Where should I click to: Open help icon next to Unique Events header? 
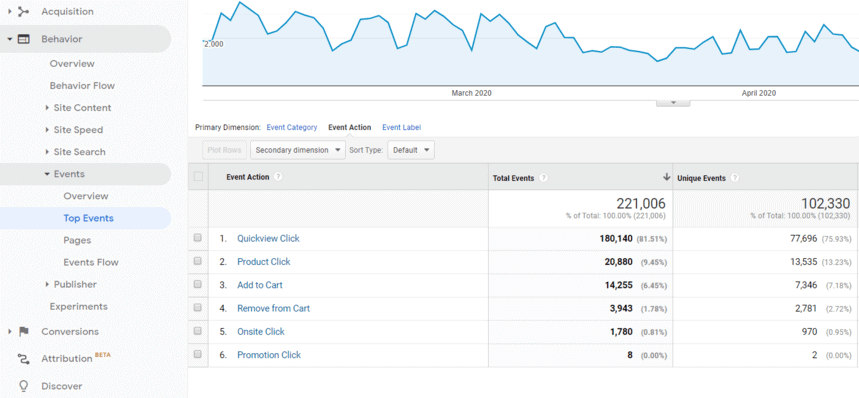pyautogui.click(x=735, y=178)
